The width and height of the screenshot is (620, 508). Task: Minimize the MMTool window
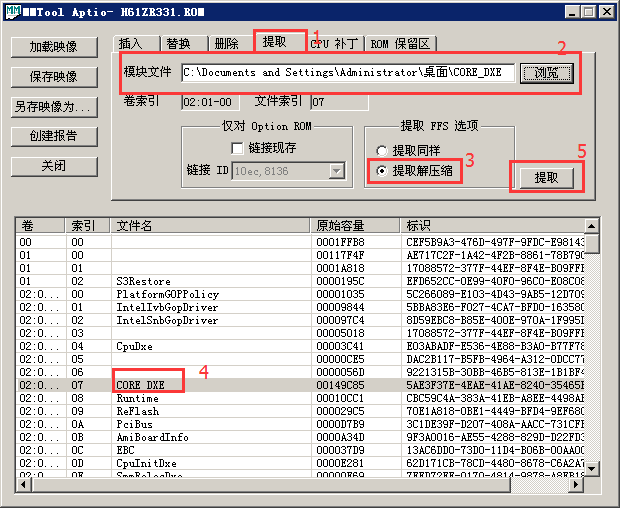point(572,12)
